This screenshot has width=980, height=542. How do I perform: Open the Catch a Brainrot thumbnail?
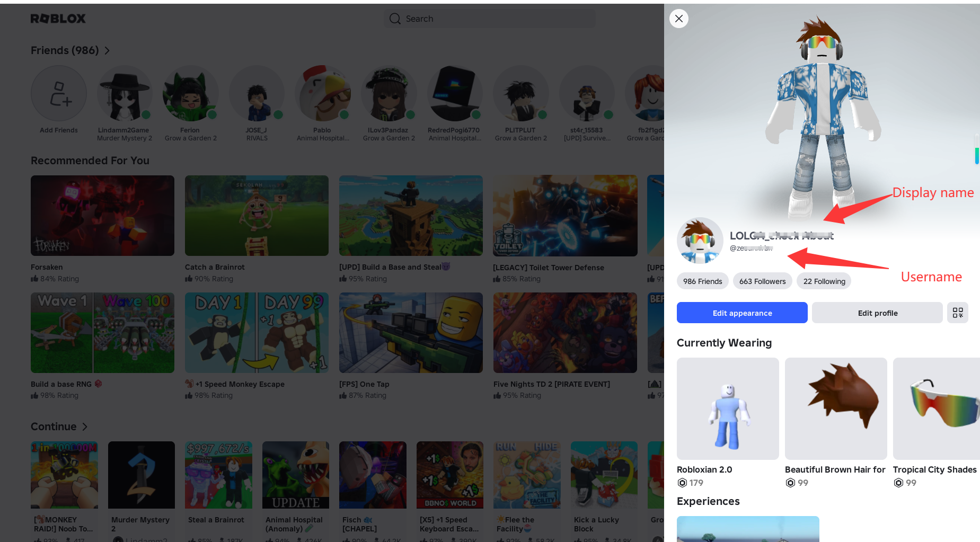(x=257, y=216)
